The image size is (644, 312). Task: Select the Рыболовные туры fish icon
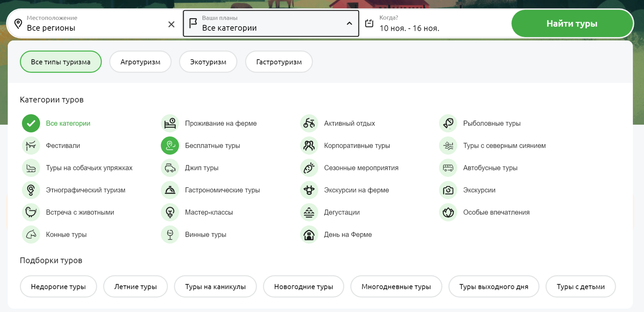(448, 123)
